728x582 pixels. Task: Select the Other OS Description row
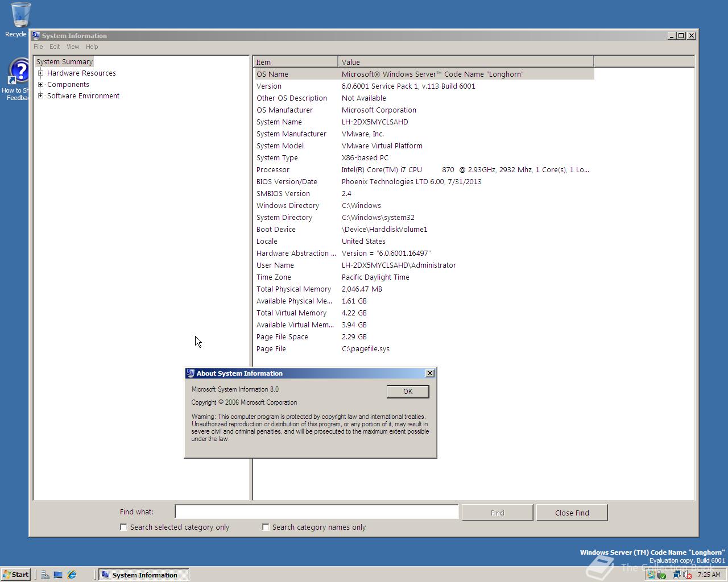click(424, 98)
